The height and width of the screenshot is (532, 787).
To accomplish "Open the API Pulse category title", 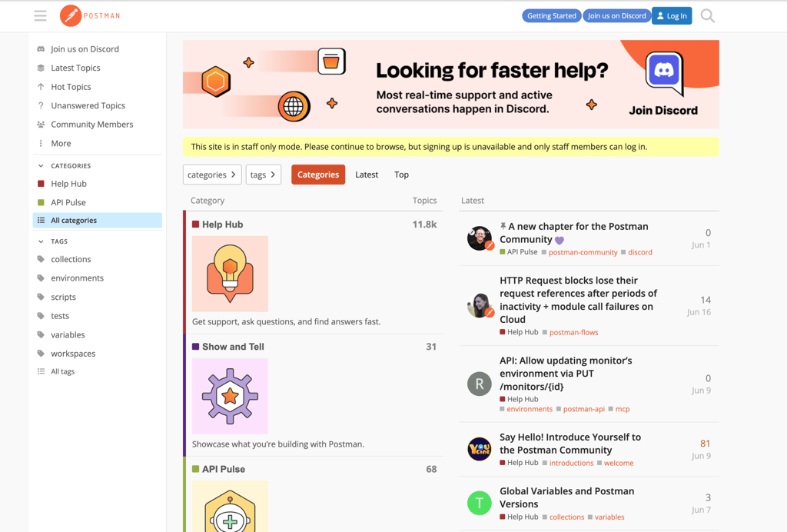I will 224,469.
